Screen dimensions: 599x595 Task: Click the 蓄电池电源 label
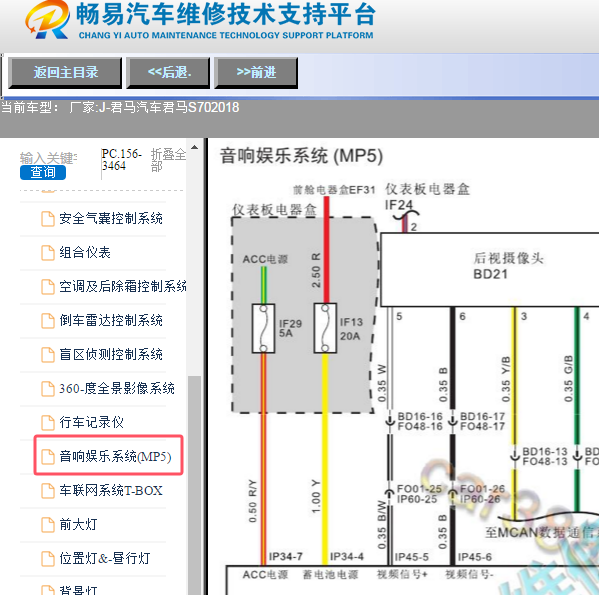(330, 575)
